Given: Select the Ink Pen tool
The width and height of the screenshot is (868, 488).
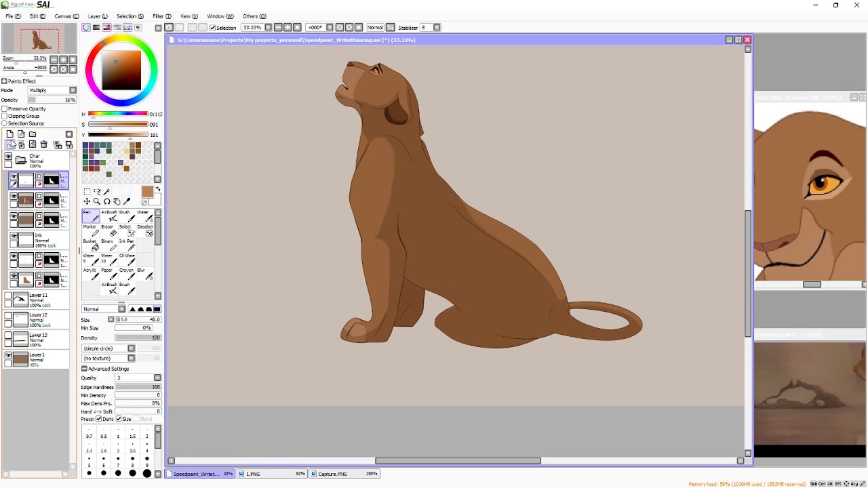Looking at the screenshot, I should pyautogui.click(x=127, y=245).
